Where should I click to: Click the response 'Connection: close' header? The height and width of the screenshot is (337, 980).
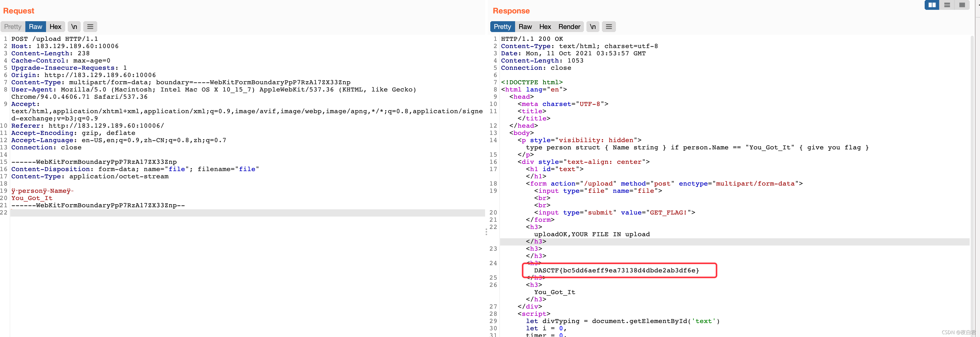[536, 68]
